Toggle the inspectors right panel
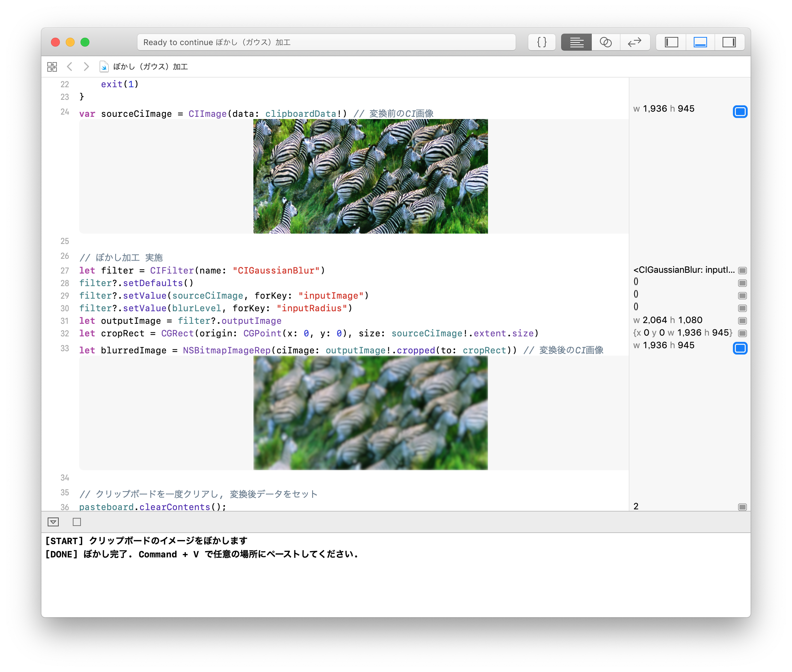Viewport: 792px width, 672px height. [729, 42]
